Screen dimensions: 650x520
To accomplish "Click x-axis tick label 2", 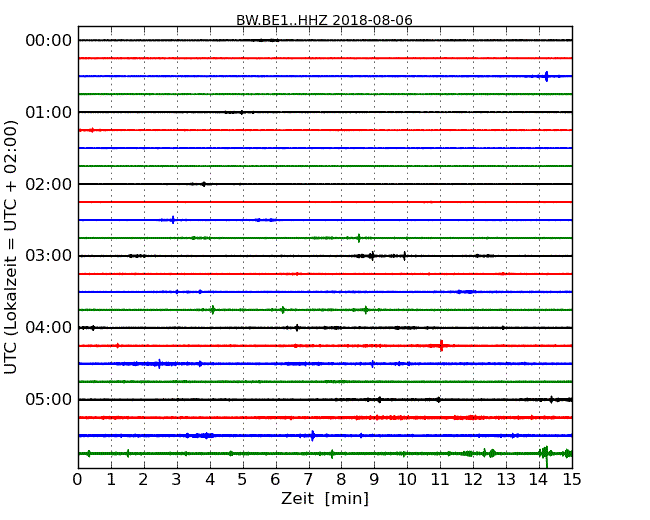I will coord(143,480).
